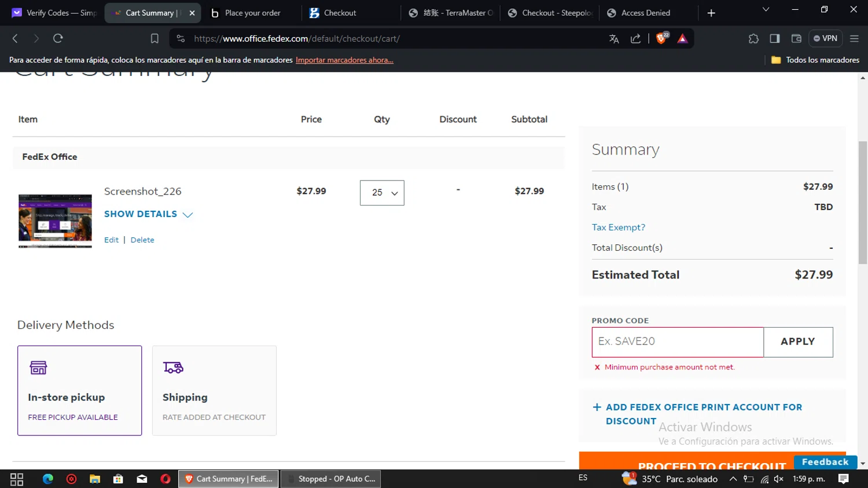Click Importar marcadores ahora link

(344, 60)
